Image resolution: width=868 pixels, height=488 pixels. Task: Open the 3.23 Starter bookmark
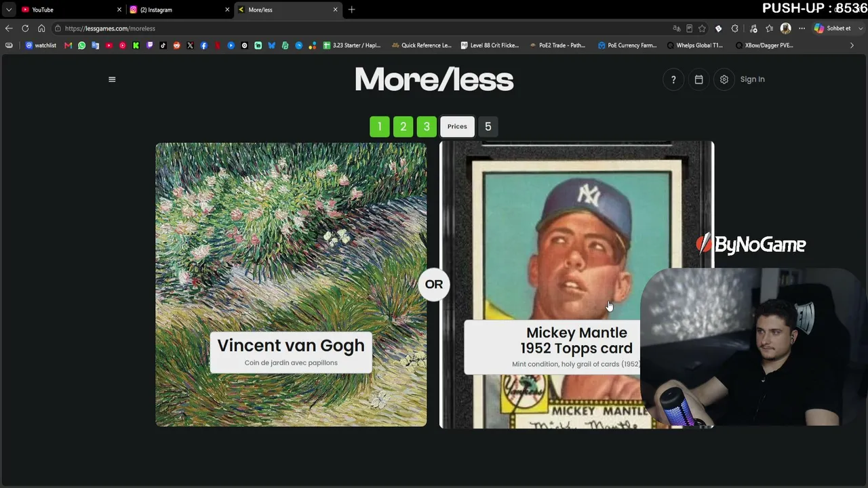(x=352, y=45)
